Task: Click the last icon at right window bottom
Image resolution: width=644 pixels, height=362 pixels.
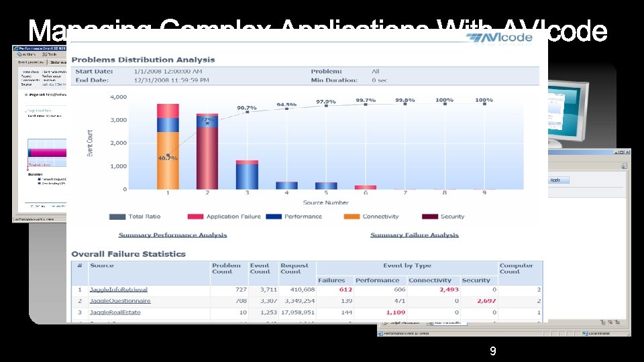Action: click(617, 322)
